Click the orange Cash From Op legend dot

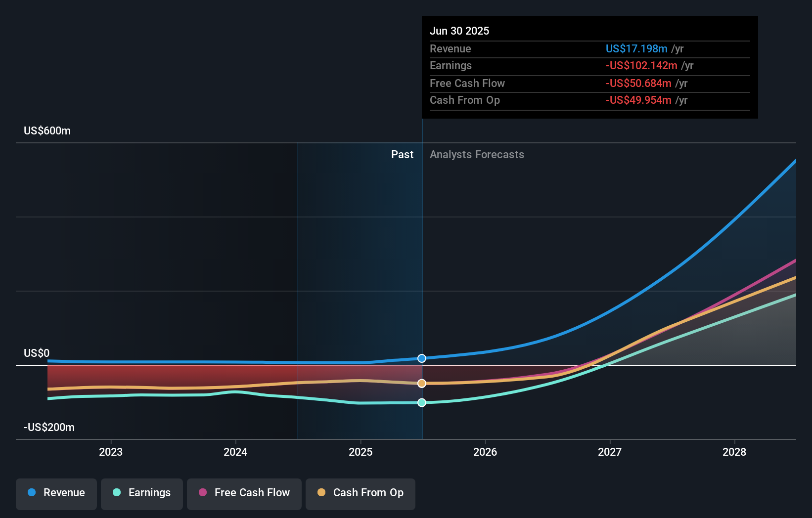[322, 493]
